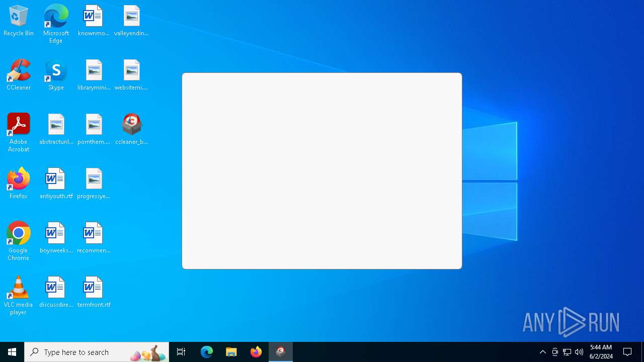644x362 pixels.
Task: Open the volume control tray icon
Action: (579, 352)
